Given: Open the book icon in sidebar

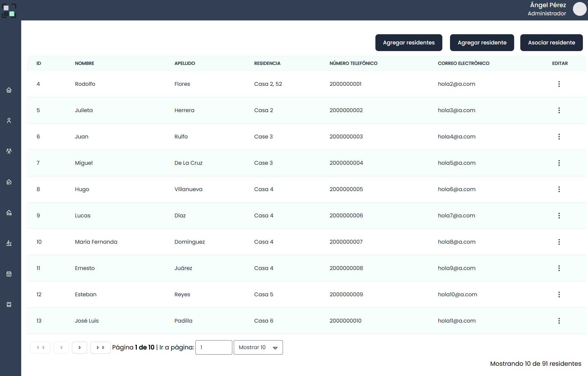Looking at the screenshot, I should click(9, 304).
